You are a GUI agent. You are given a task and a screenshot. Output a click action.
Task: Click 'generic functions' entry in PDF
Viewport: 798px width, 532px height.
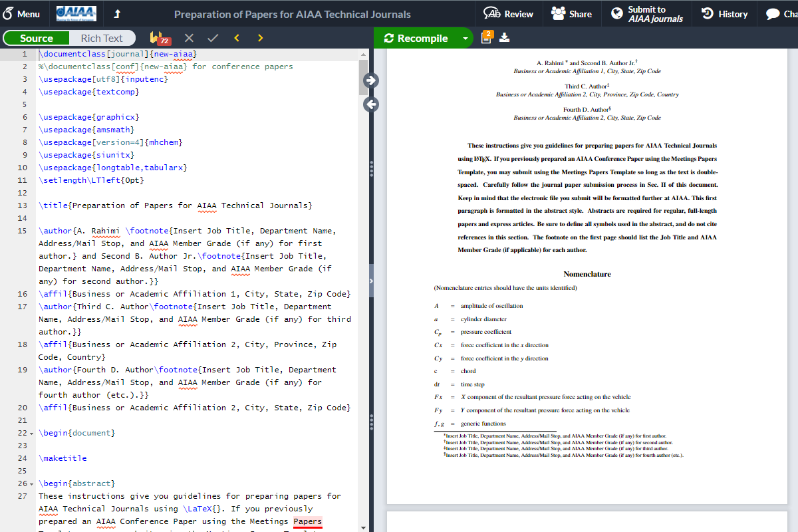(x=483, y=424)
